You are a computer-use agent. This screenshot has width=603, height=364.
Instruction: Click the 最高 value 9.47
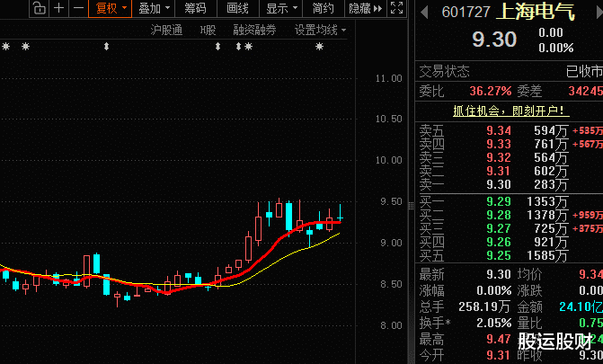click(499, 339)
